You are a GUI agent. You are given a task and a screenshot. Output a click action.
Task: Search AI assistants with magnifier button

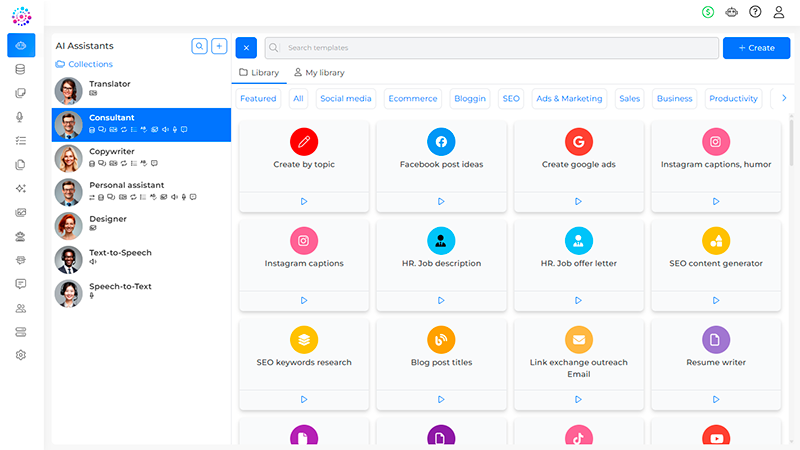click(199, 46)
